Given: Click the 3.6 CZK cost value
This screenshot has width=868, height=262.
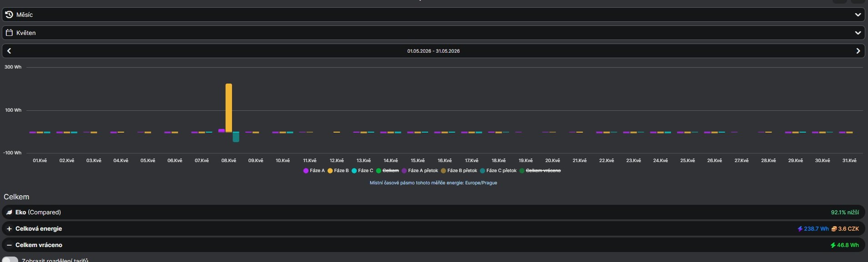Looking at the screenshot, I should point(848,229).
